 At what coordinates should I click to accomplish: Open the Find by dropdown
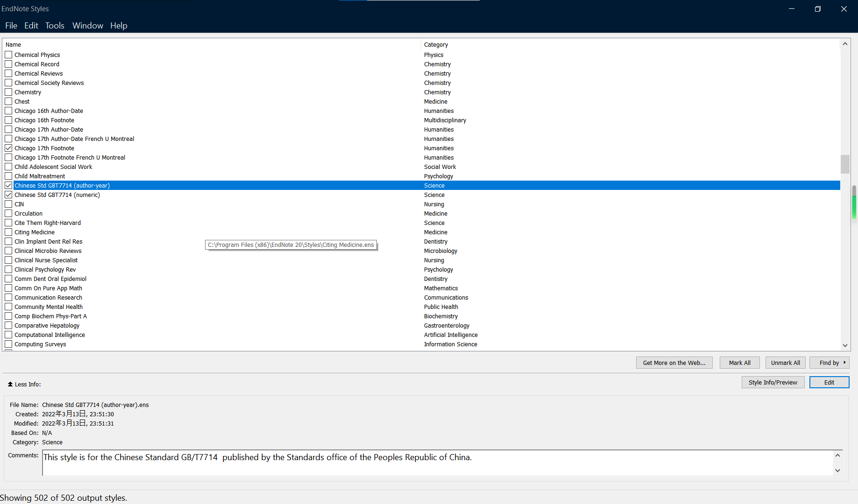click(830, 363)
